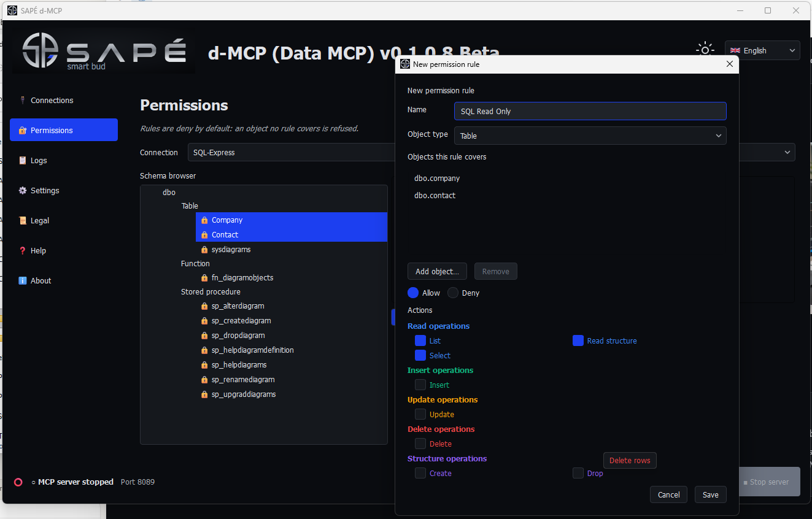Select the Deny radio button
This screenshot has height=519, width=812.
(453, 293)
